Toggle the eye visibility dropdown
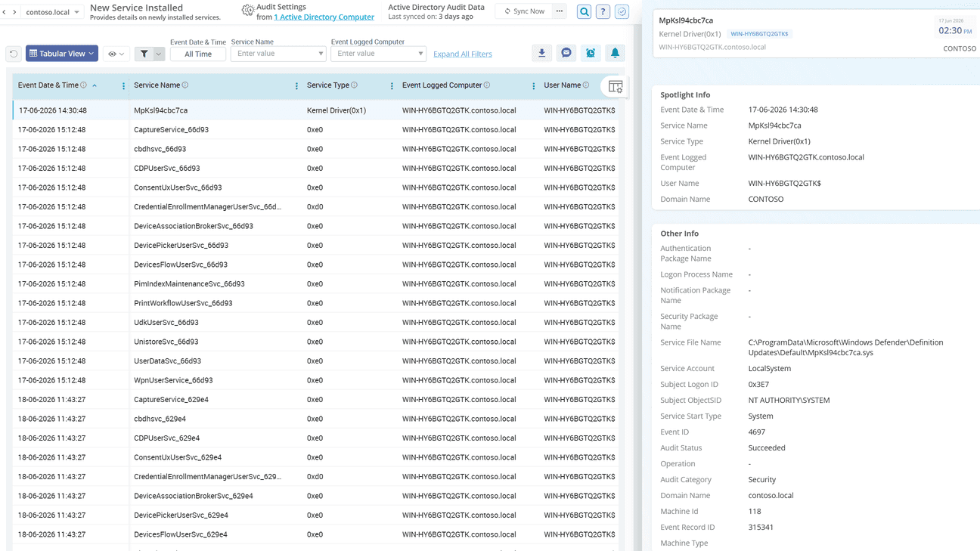 [x=116, y=54]
